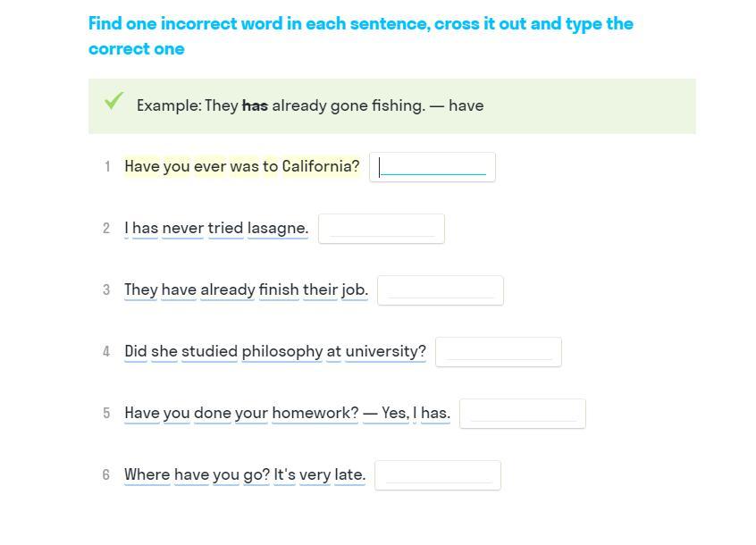Image resolution: width=756 pixels, height=545 pixels.
Task: Click the answer field for sentence 2
Action: pyautogui.click(x=382, y=229)
